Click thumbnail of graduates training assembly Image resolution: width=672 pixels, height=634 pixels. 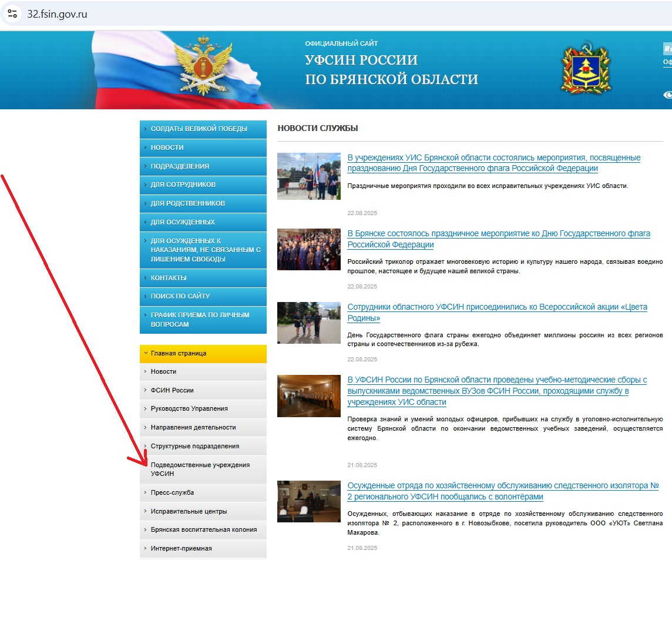point(309,396)
